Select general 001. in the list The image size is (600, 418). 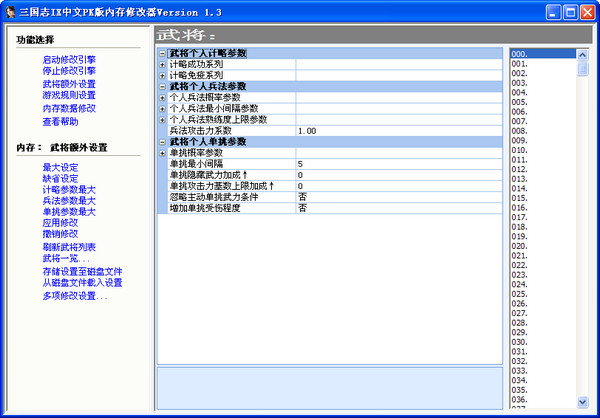(x=543, y=64)
